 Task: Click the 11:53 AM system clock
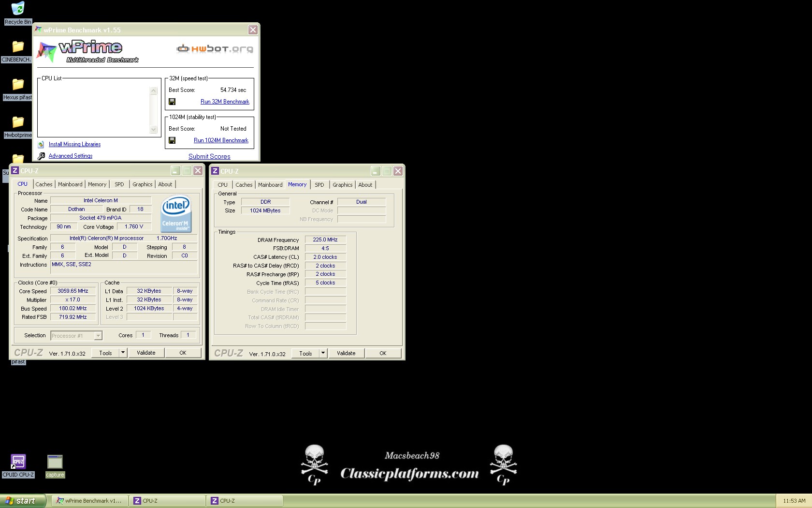794,501
